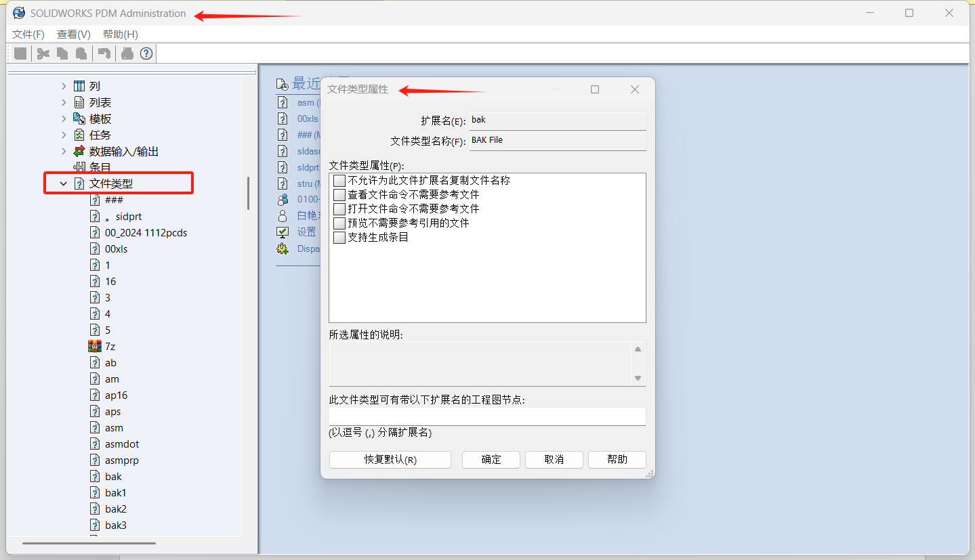Open the 00xls link in the recent list
Image resolution: width=975 pixels, height=560 pixels.
308,119
